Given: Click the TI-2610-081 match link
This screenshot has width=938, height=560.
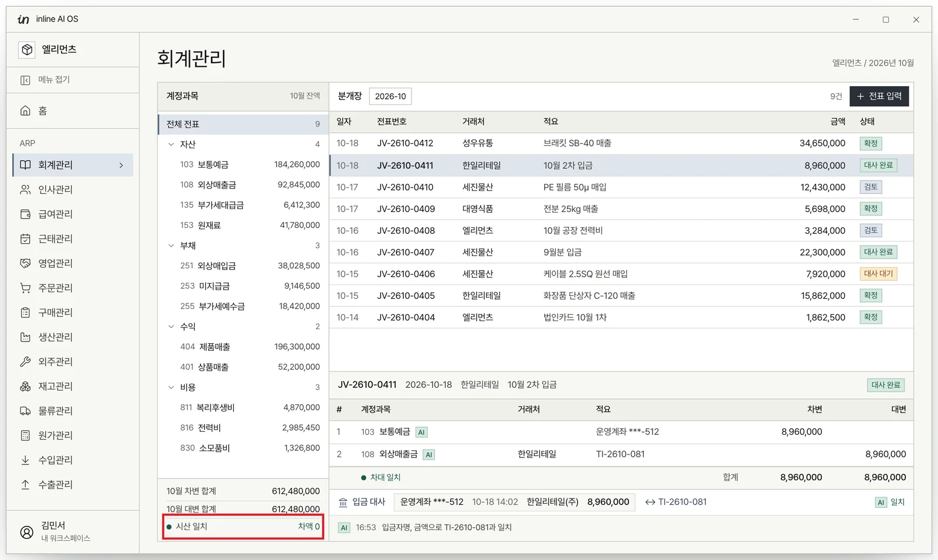Looking at the screenshot, I should pyautogui.click(x=677, y=502).
